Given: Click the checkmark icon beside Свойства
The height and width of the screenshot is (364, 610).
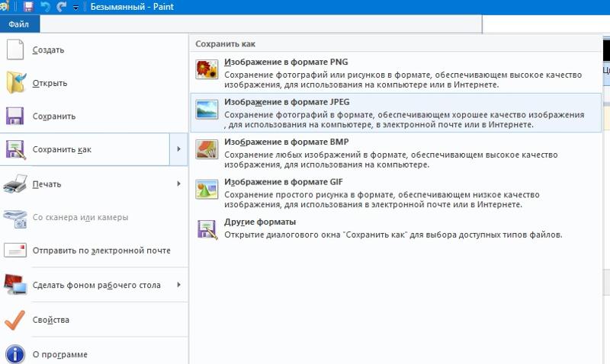Looking at the screenshot, I should coord(14,320).
